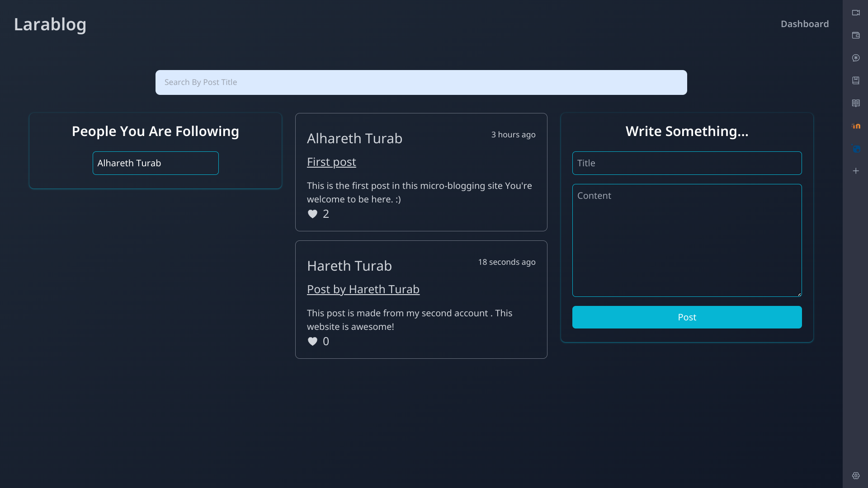868x488 pixels.
Task: Click into the Content textarea
Action: [687, 240]
